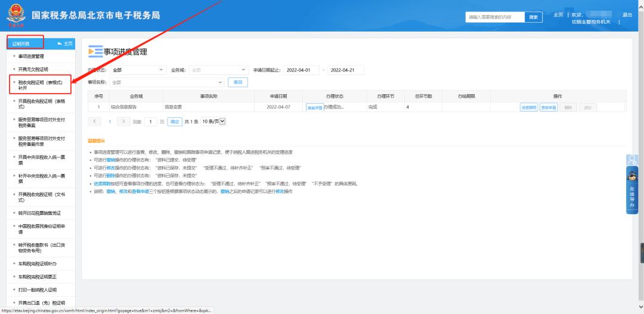This screenshot has width=644, height=314.
Task: Click 查看详情 in the 信息变更 row
Action: pyautogui.click(x=315, y=107)
